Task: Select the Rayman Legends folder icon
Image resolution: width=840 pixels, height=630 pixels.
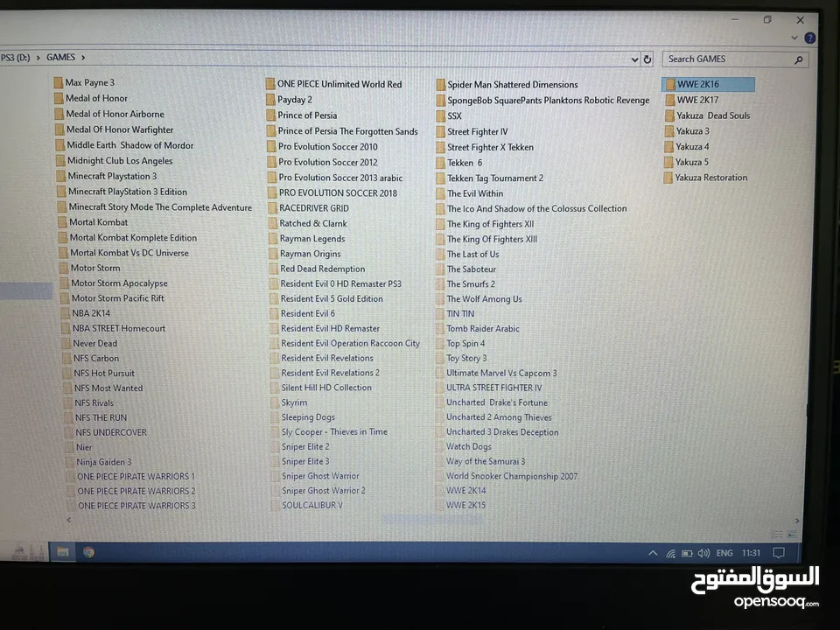Action: tap(273, 238)
